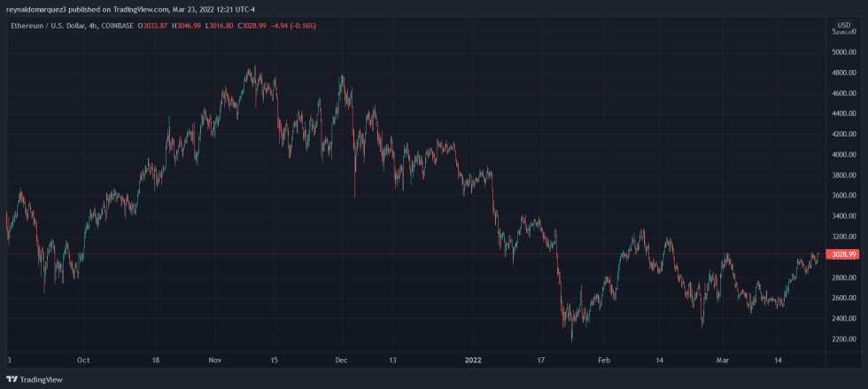Click the 5000.00 price axis label

844,52
